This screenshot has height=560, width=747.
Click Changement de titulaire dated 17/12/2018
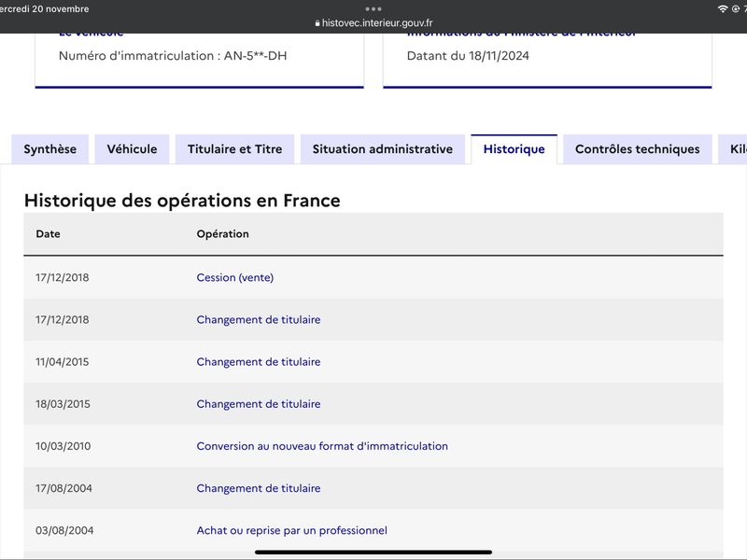point(259,319)
